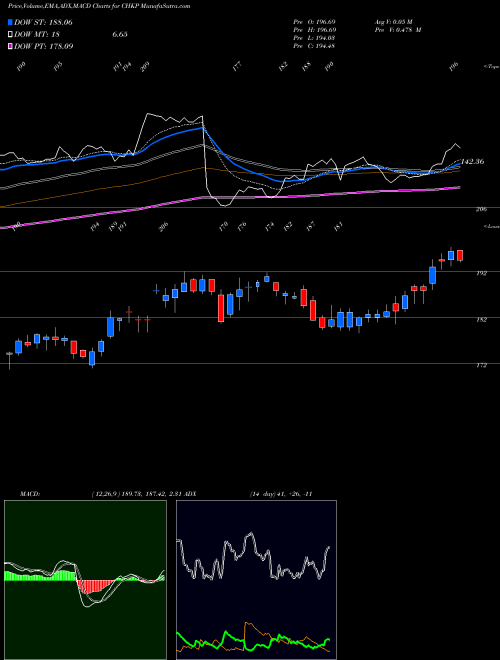
Task: Click the ADX '(14 day) 41, +26, -11' readout
Action: pyautogui.click(x=281, y=494)
